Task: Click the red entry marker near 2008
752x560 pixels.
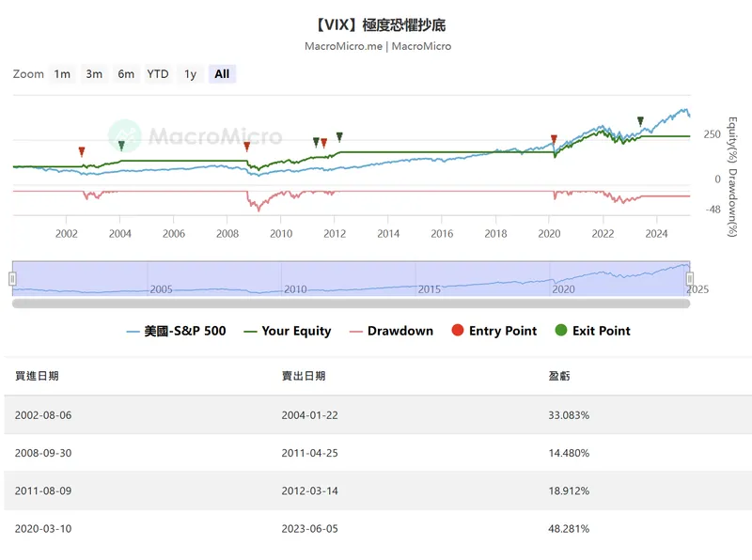Action: coord(246,147)
